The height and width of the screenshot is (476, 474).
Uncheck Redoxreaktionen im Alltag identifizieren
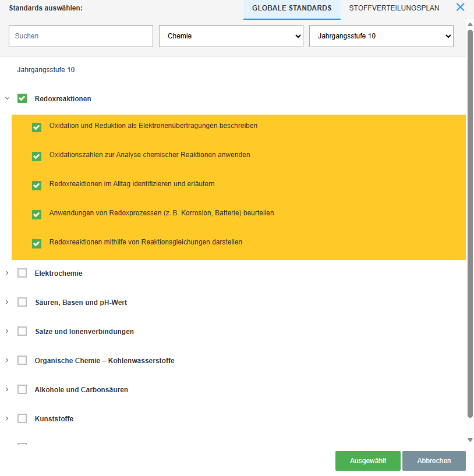pyautogui.click(x=37, y=185)
